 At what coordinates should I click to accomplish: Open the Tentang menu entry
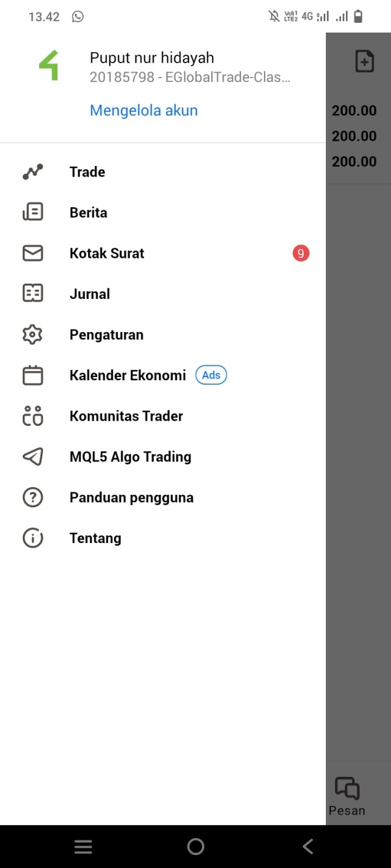pyautogui.click(x=163, y=538)
